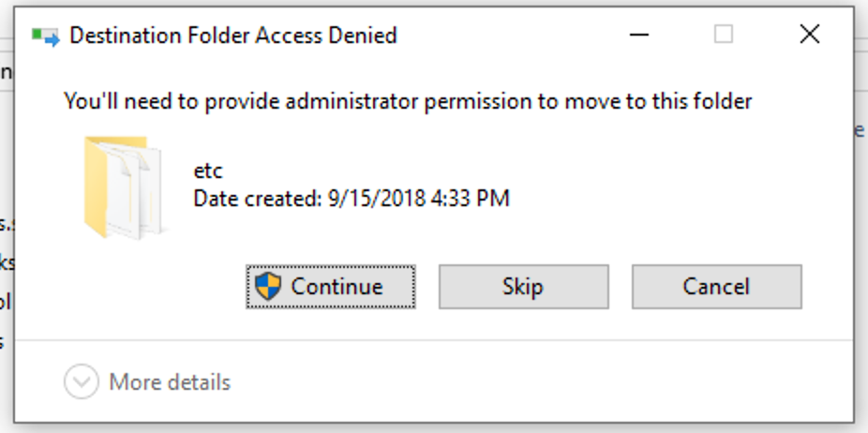Close the Access Denied dialog
Screen dimensions: 868x433
click(x=810, y=35)
